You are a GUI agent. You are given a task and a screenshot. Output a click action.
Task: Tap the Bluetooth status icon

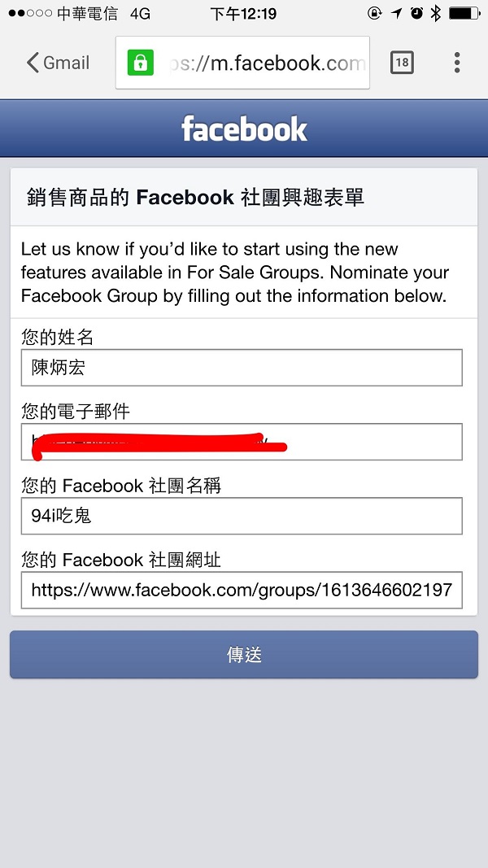436,13
